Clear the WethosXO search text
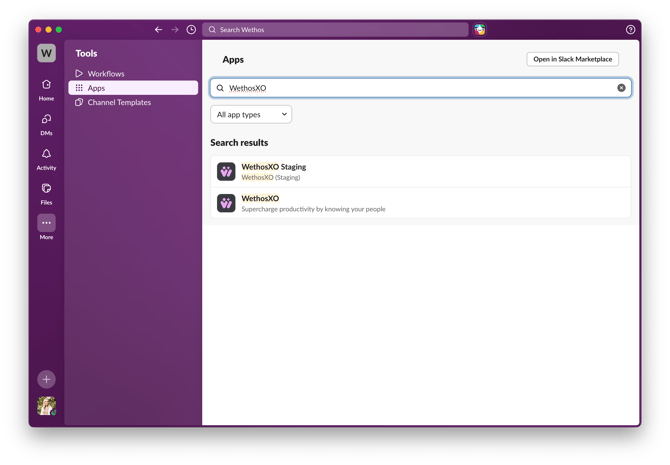670x465 pixels. pos(621,88)
